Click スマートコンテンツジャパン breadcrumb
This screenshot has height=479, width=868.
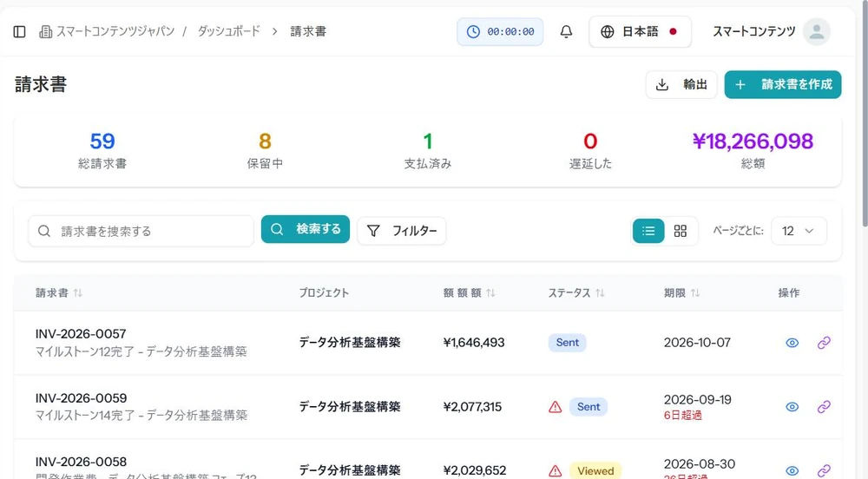(x=115, y=31)
